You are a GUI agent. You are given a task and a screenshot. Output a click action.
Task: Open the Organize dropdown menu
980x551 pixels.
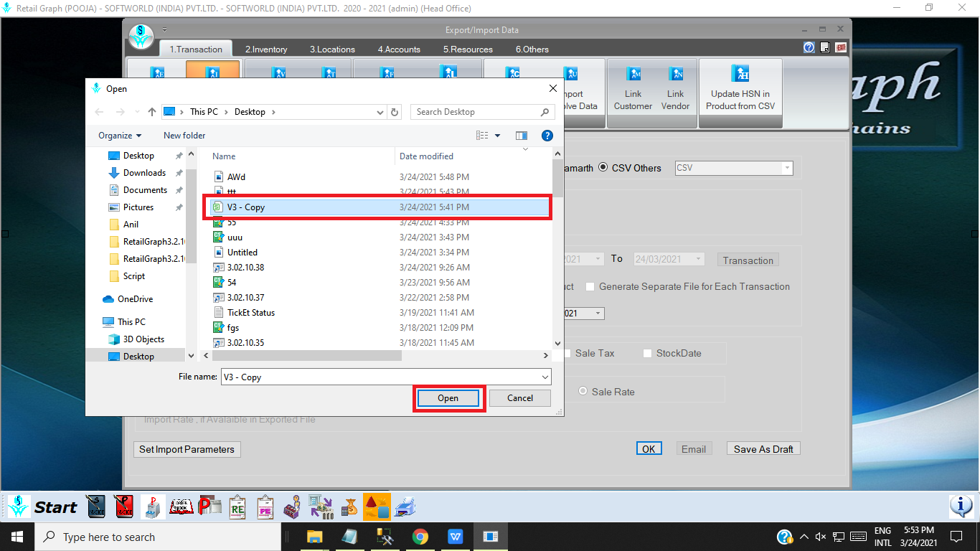pyautogui.click(x=120, y=136)
